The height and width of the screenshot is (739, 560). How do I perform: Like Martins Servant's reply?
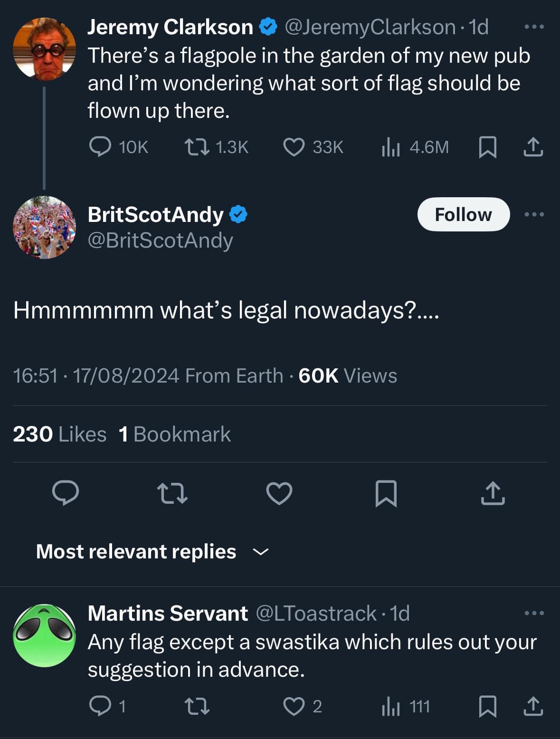click(x=294, y=706)
